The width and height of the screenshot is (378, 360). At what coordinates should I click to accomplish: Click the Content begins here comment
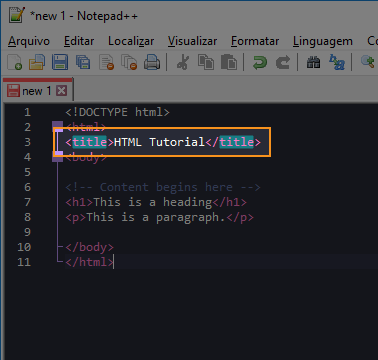163,187
